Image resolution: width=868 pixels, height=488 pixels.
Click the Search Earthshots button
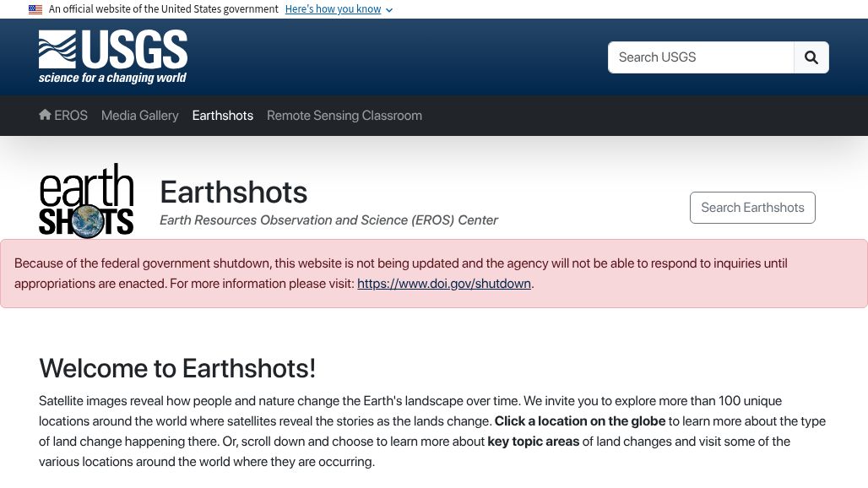click(752, 208)
